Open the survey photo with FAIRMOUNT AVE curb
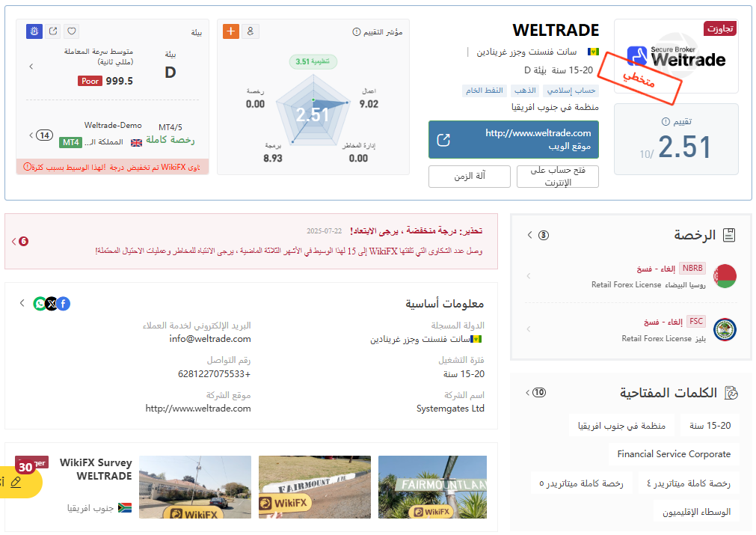The height and width of the screenshot is (535, 756). point(315,487)
